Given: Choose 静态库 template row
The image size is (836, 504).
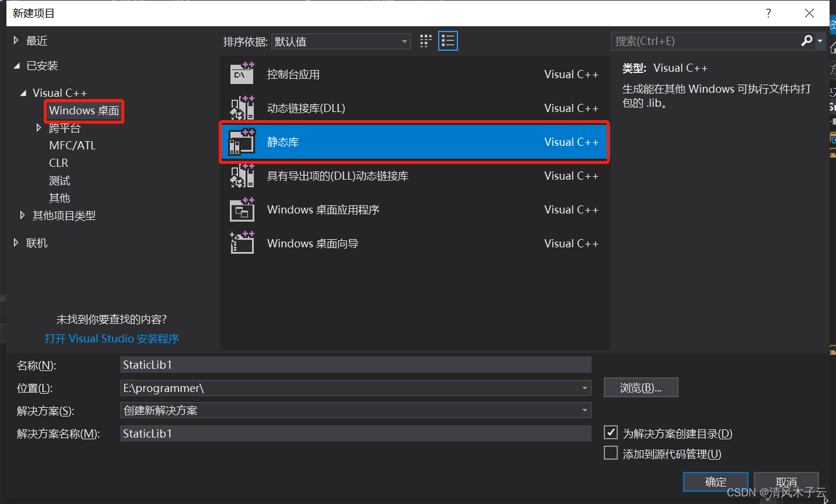Looking at the screenshot, I should pos(415,142).
